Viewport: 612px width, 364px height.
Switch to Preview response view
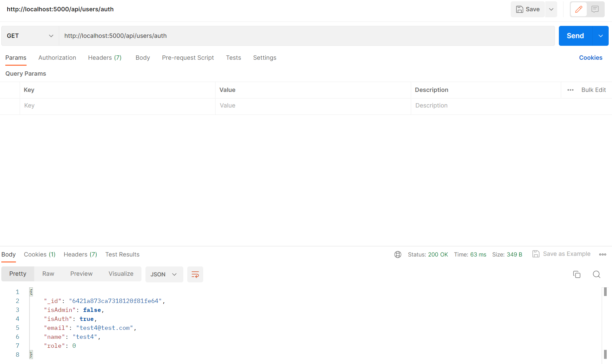click(81, 274)
